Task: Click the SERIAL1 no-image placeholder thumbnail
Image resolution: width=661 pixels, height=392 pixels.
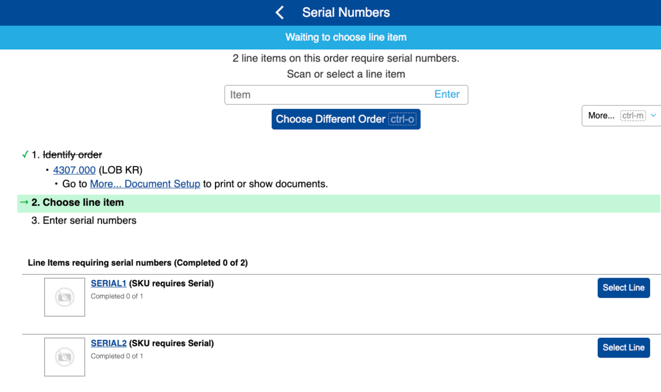Action: [64, 297]
